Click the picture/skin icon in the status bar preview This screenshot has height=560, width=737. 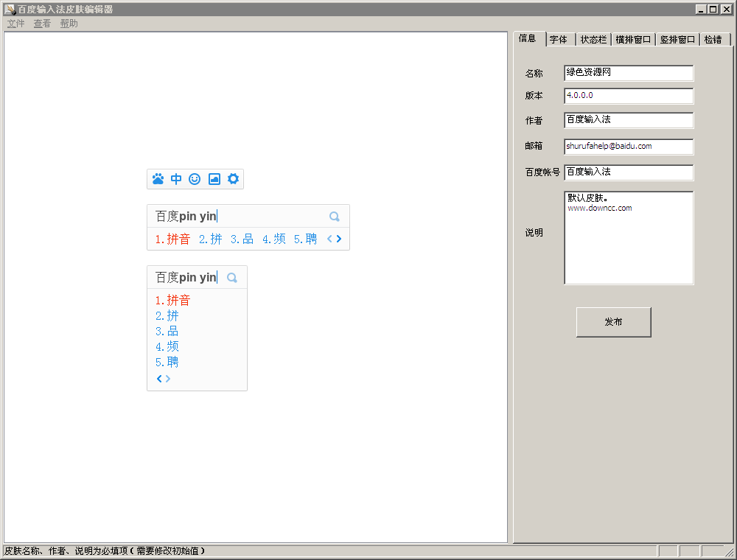[214, 178]
